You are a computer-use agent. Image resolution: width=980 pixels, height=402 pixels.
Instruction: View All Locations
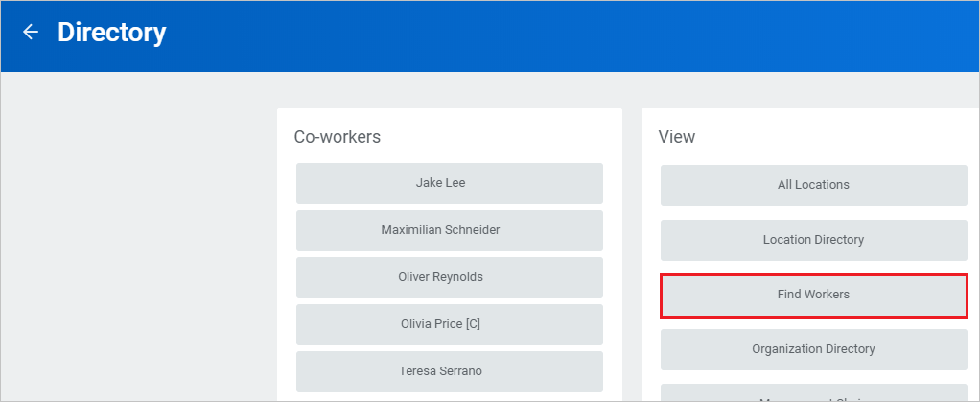pyautogui.click(x=814, y=185)
